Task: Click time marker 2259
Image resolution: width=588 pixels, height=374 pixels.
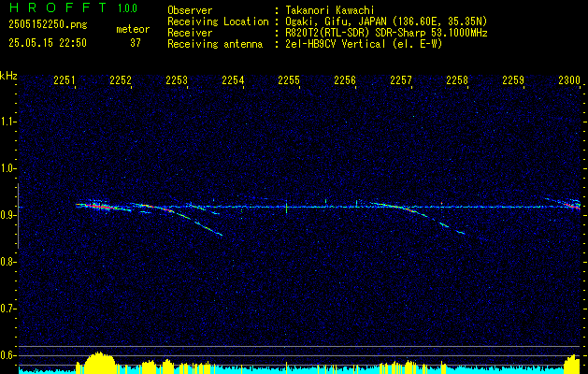Action: 513,80
